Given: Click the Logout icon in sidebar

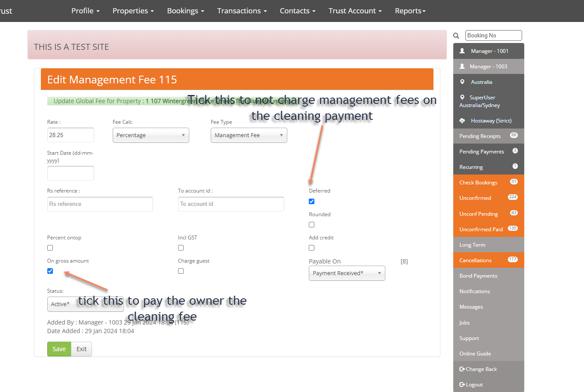Looking at the screenshot, I should pyautogui.click(x=462, y=385).
